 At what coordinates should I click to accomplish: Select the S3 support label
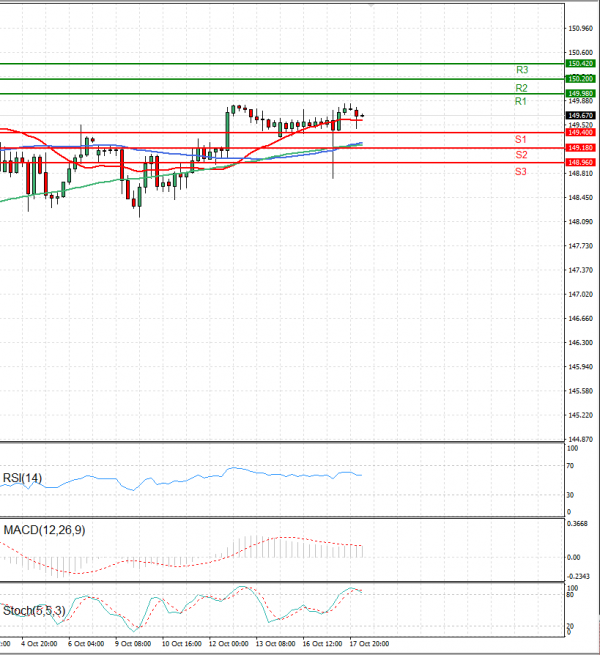pos(521,171)
